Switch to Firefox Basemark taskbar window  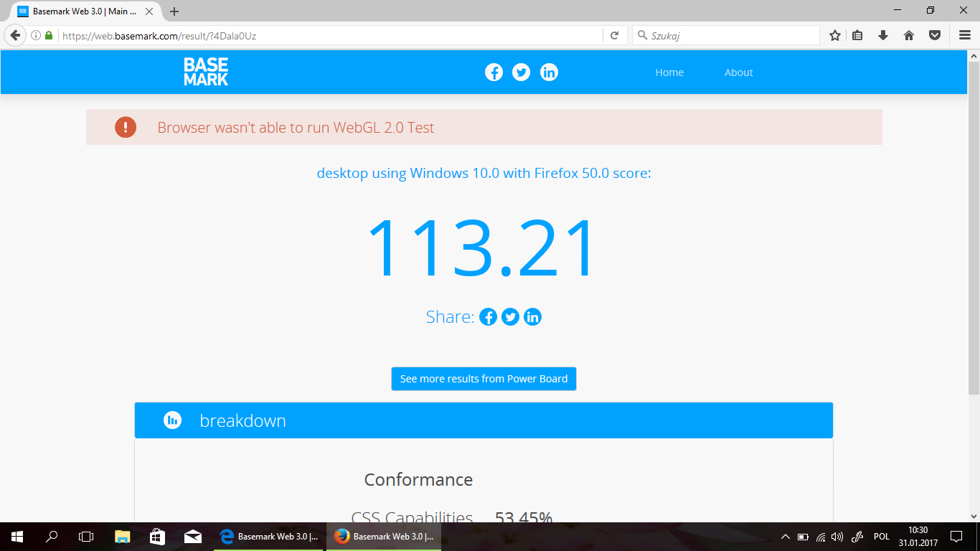click(x=384, y=537)
